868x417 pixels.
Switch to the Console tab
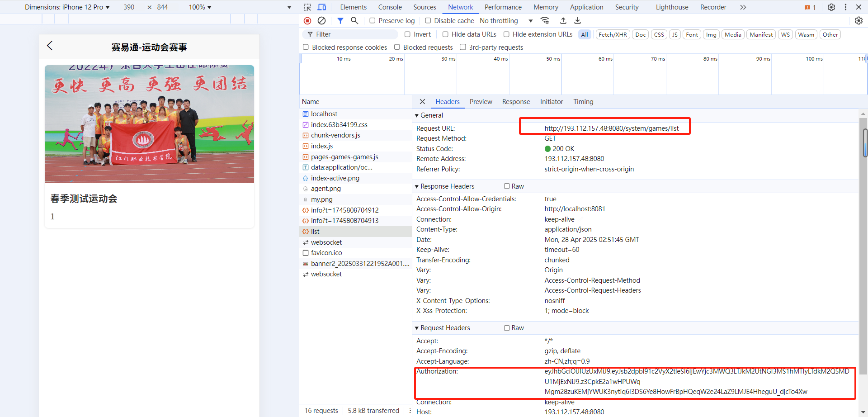pyautogui.click(x=390, y=7)
